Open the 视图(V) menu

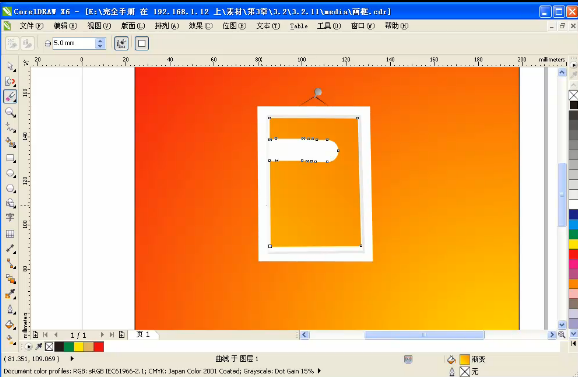click(x=99, y=26)
